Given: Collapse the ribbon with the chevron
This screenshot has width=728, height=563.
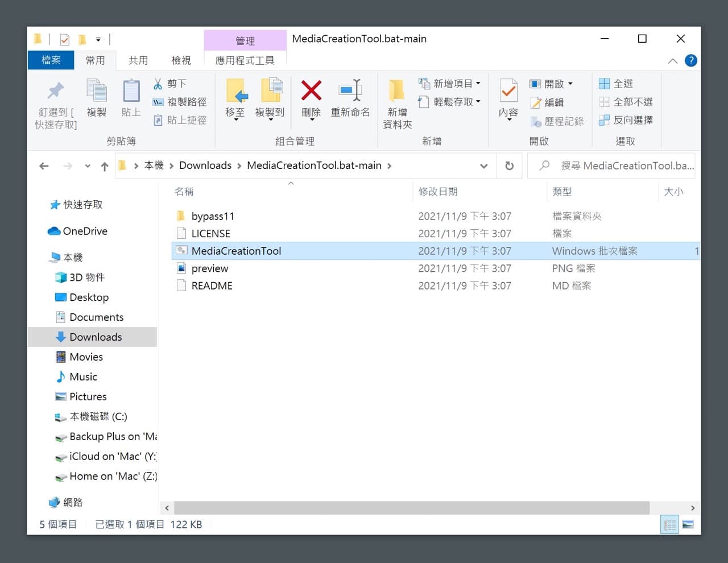Looking at the screenshot, I should pos(673,61).
